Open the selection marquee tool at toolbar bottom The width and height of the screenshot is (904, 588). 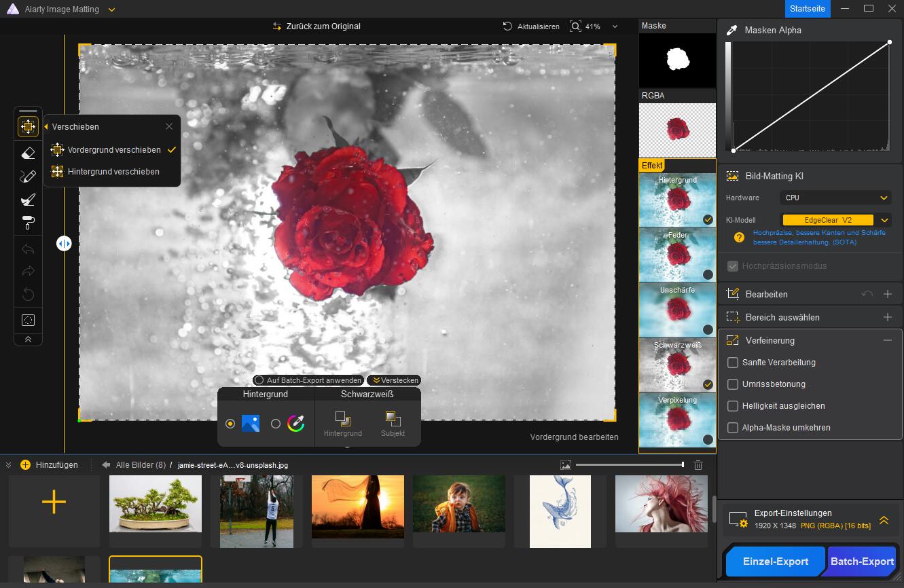pos(28,320)
